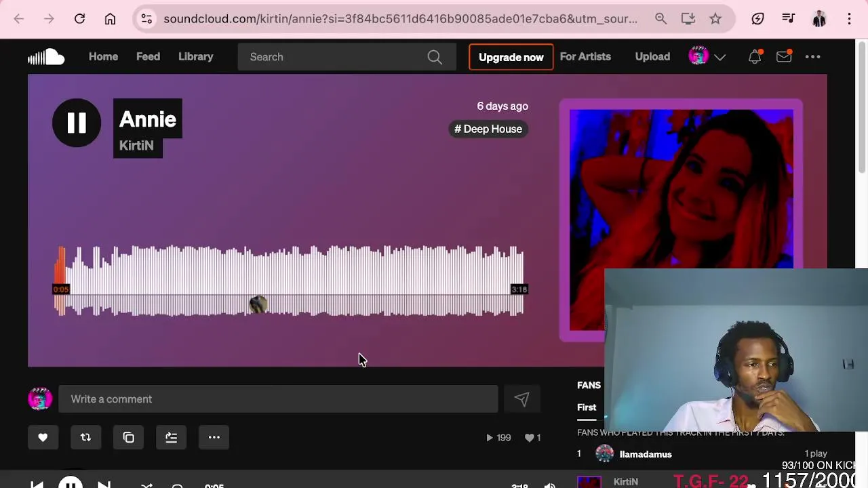This screenshot has width=868, height=488.
Task: Copy the track link
Action: click(x=128, y=437)
